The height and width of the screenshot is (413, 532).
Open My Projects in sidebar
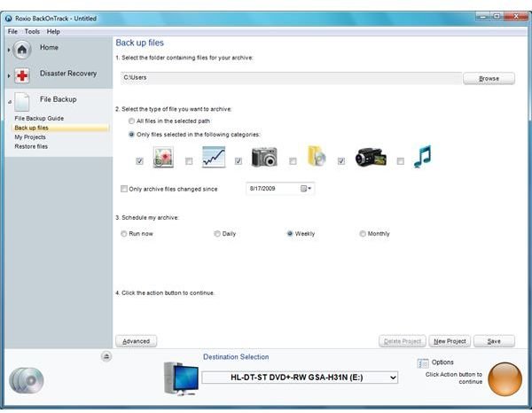[x=30, y=137]
